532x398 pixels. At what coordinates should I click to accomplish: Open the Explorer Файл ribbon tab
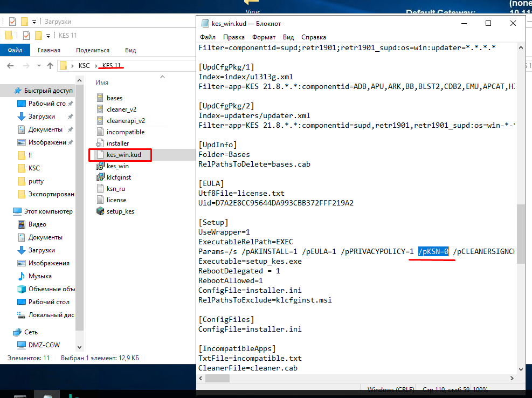(15, 50)
